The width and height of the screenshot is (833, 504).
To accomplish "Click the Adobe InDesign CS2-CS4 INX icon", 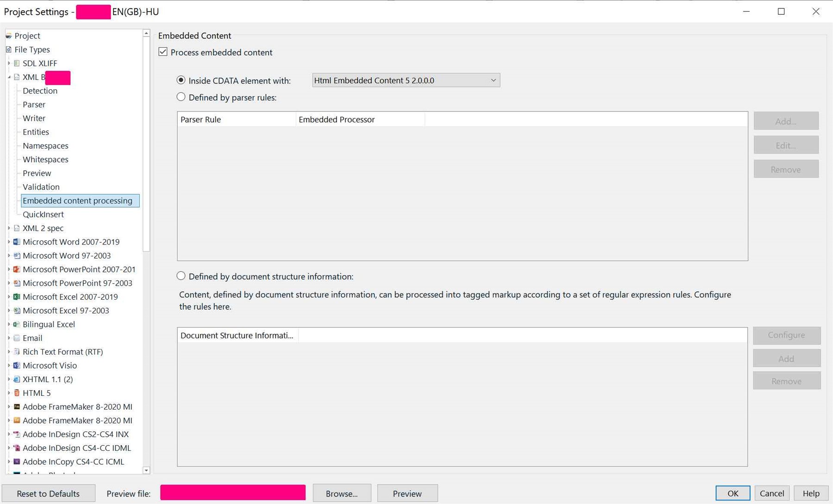I will pos(17,434).
